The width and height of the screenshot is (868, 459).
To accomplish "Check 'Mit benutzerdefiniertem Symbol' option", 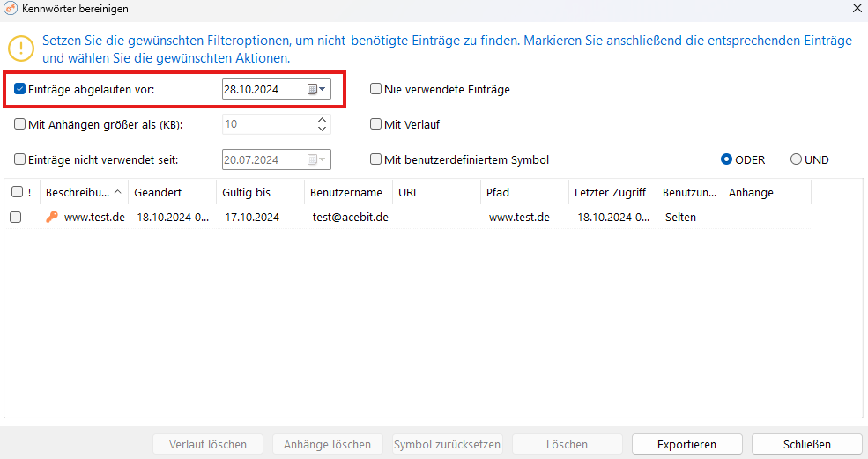I will pos(376,159).
